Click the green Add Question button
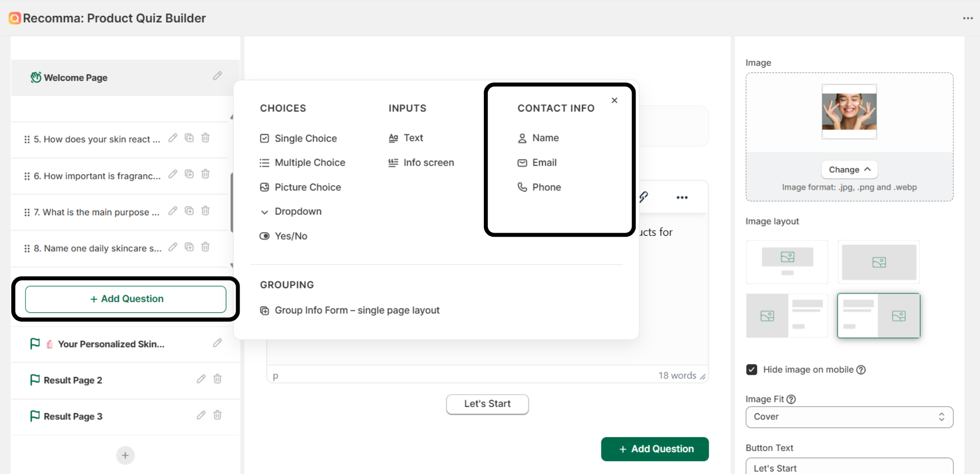This screenshot has width=980, height=474. pos(654,449)
